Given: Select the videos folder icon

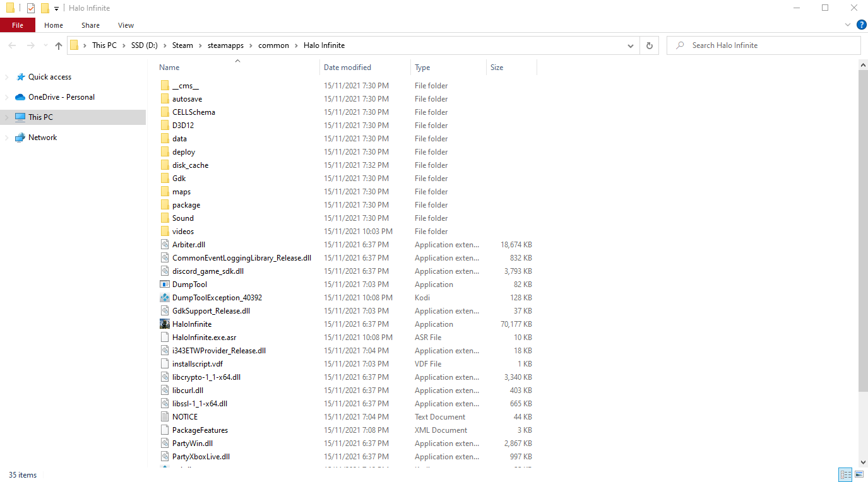Looking at the screenshot, I should pyautogui.click(x=165, y=232).
